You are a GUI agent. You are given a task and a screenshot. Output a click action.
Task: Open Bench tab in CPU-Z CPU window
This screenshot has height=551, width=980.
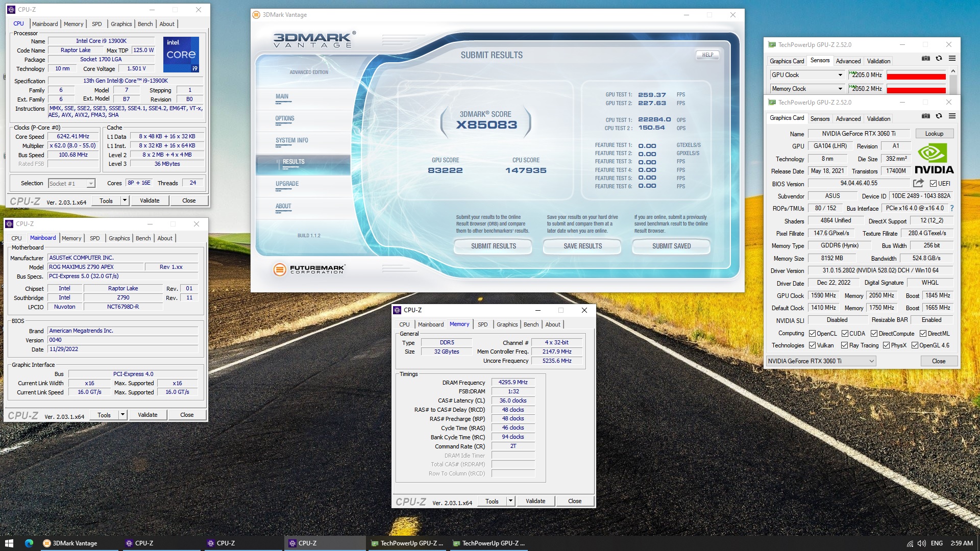(145, 24)
